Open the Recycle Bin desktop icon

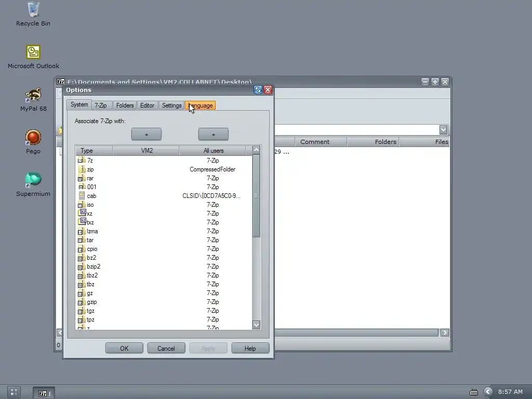pyautogui.click(x=33, y=14)
